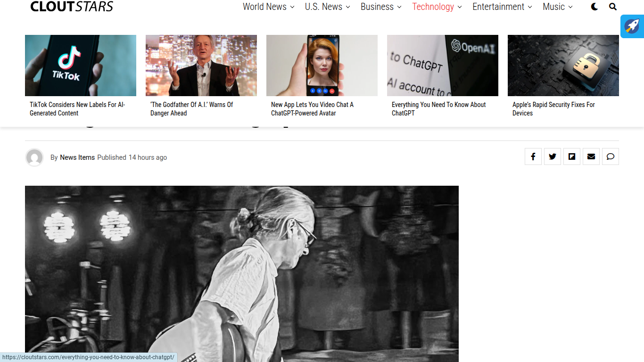
Task: Share article on Twitter
Action: [553, 156]
